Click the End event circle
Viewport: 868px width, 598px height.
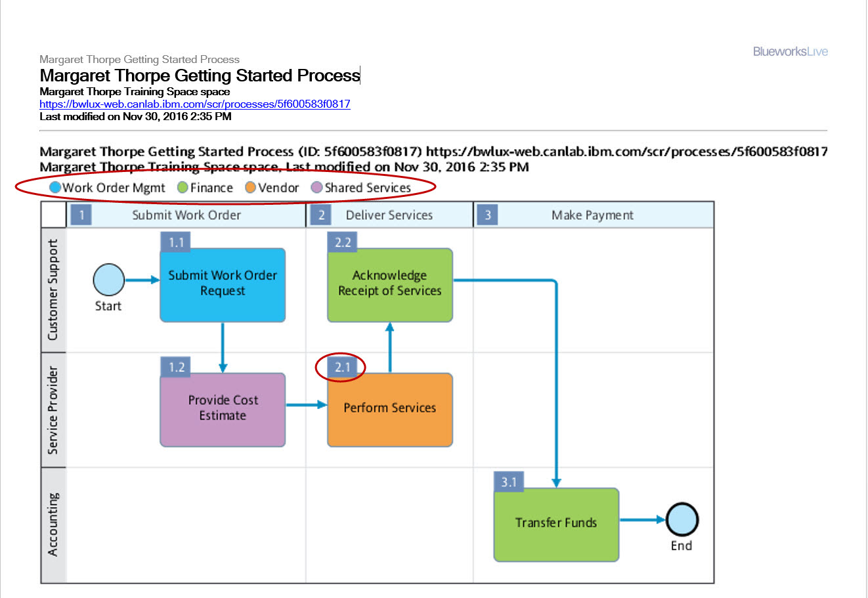(682, 520)
